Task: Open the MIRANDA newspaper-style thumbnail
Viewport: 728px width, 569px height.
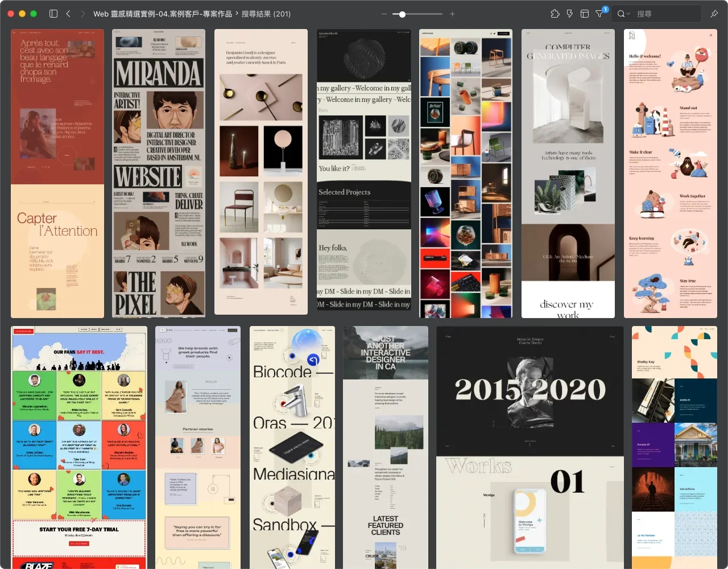Action: [x=159, y=174]
